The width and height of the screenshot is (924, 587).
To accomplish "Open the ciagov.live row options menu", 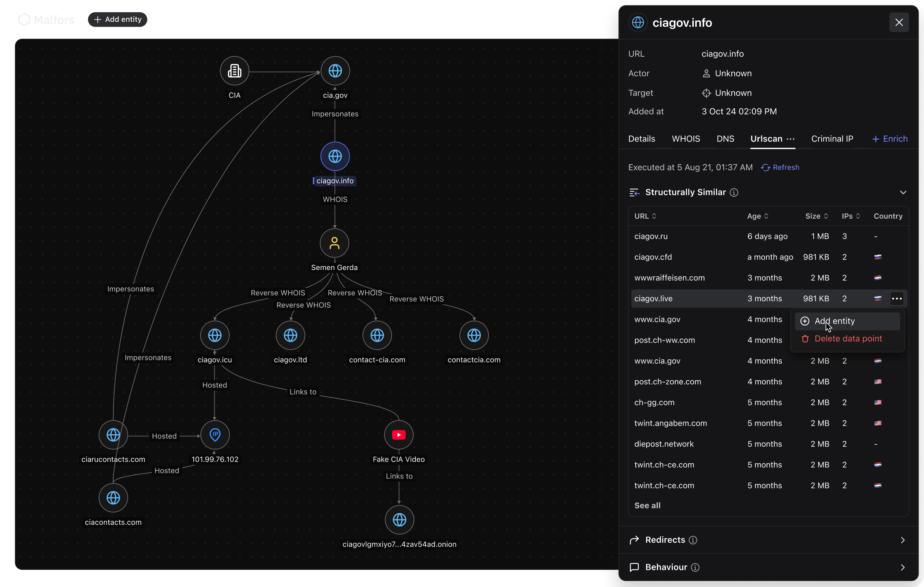I will (897, 298).
